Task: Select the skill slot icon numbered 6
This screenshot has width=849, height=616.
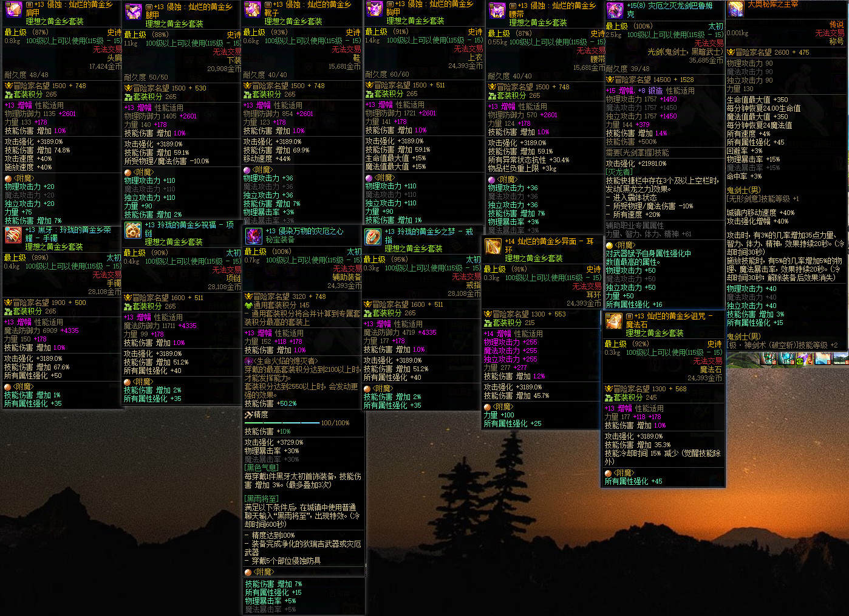Action: [840, 360]
